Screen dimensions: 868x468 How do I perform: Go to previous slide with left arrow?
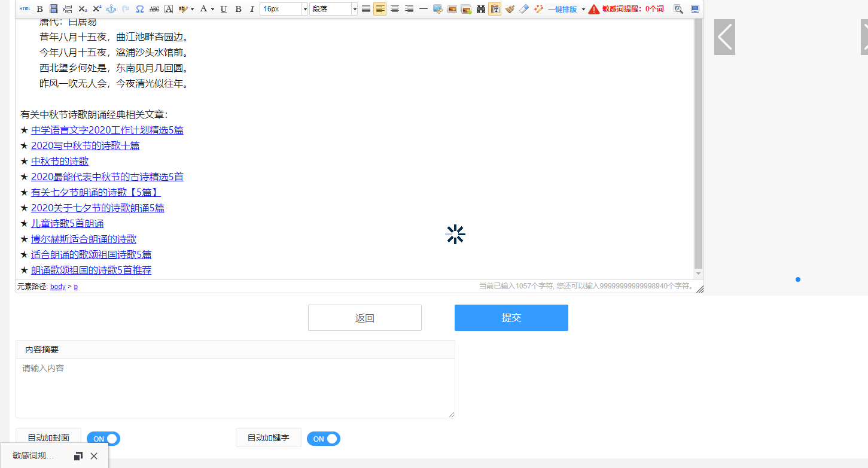coord(724,37)
